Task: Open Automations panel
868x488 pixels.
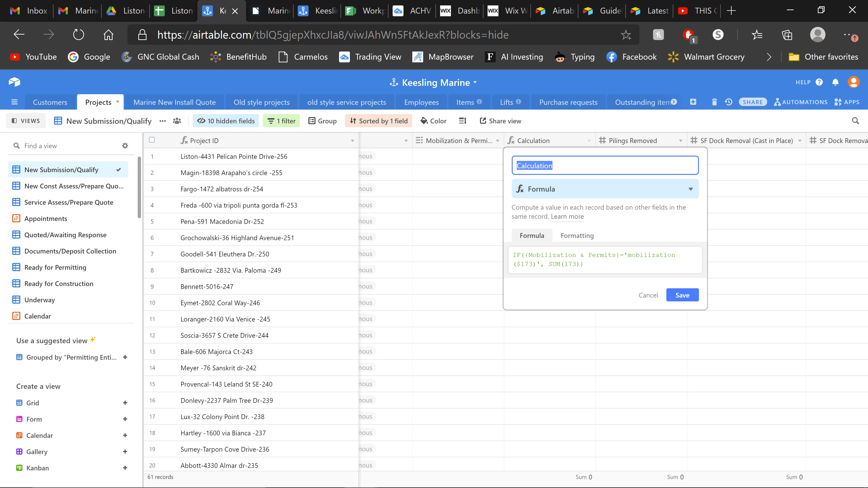Action: 801,102
